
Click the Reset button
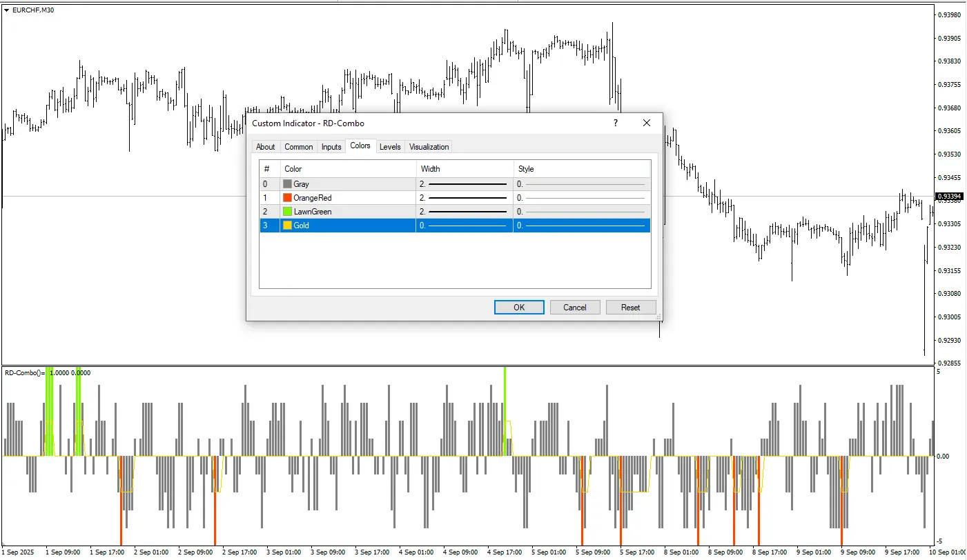630,308
